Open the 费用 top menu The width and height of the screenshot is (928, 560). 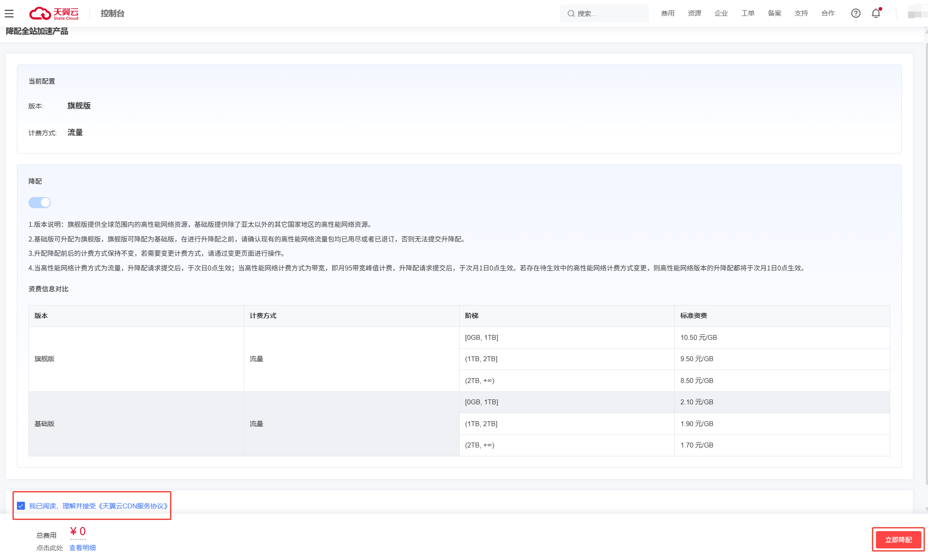point(668,13)
